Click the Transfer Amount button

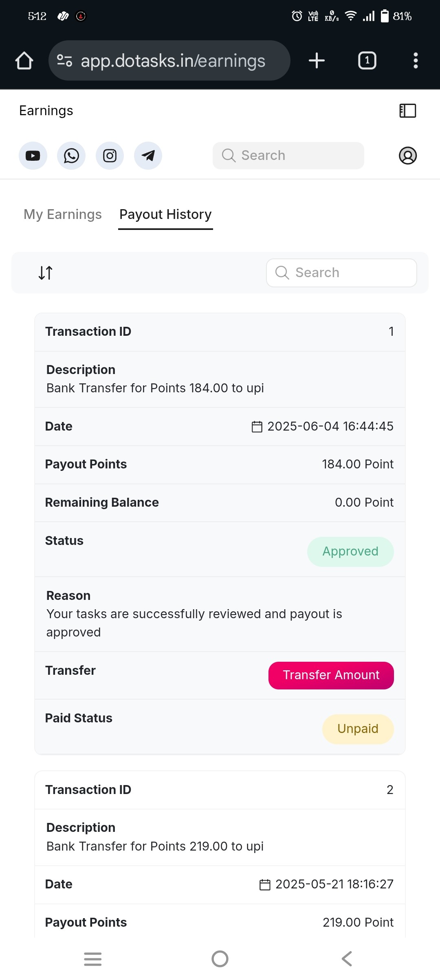(331, 675)
